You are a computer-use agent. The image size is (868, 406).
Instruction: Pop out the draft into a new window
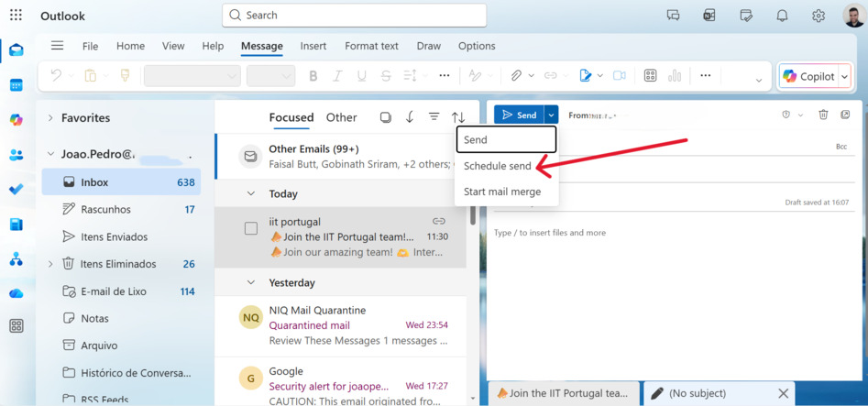click(845, 115)
